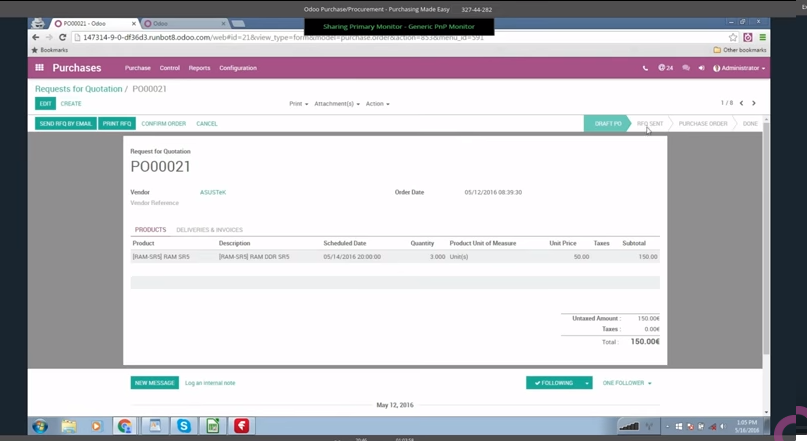Reload the page with browser refresh icon

pyautogui.click(x=62, y=37)
